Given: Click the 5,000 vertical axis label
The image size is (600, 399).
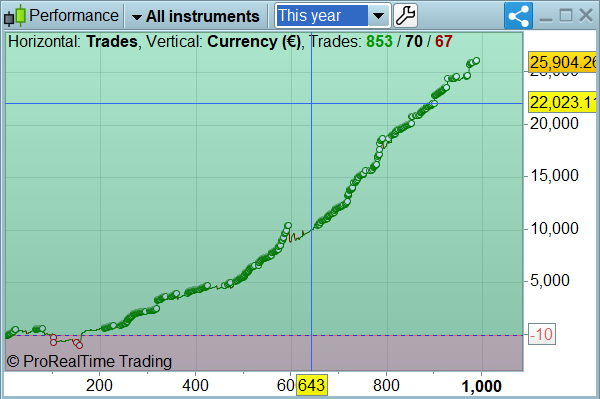Looking at the screenshot, I should [x=549, y=280].
